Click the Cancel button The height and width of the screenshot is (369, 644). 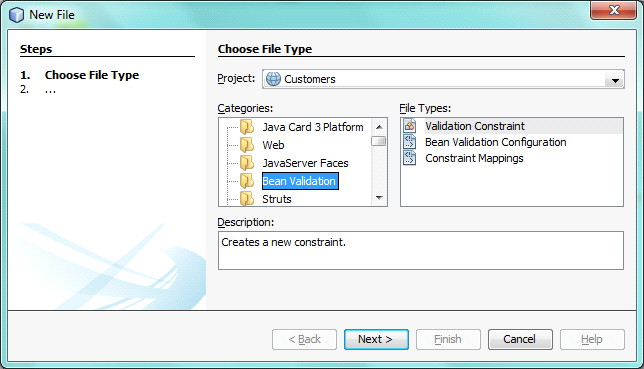[520, 339]
